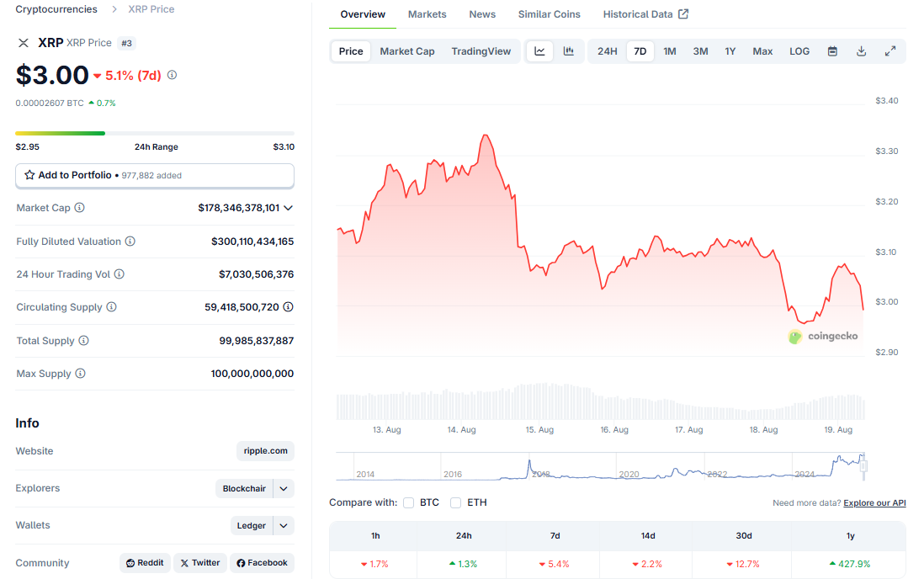Click the history navigator range handle

point(863,466)
